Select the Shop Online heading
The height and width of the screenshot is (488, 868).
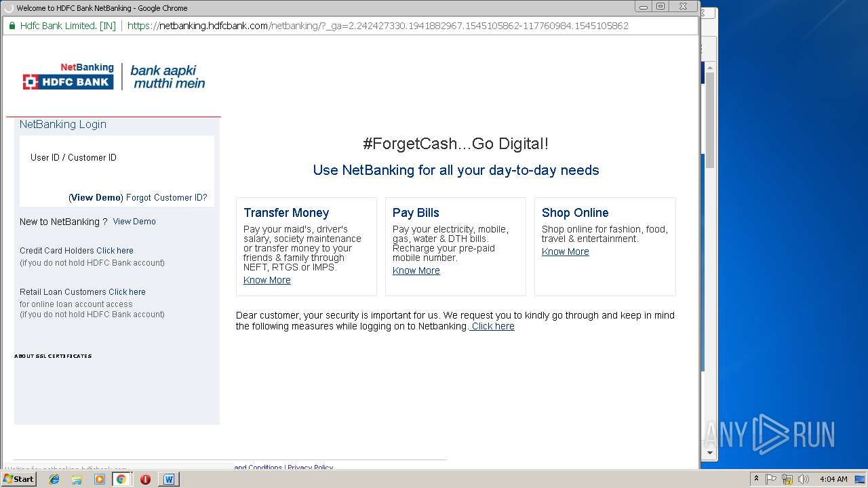(575, 213)
